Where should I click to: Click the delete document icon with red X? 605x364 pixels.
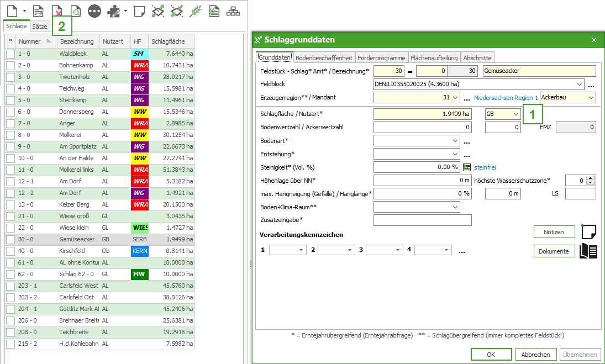(x=57, y=10)
